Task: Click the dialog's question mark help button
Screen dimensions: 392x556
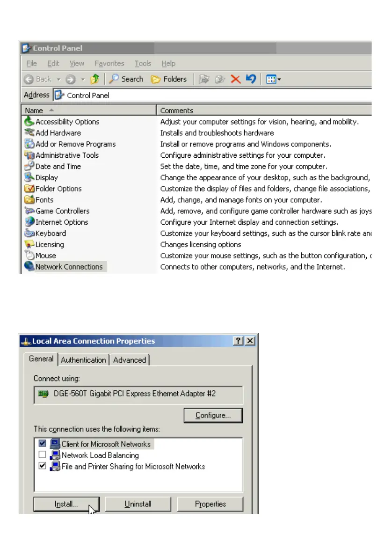Action: (x=238, y=341)
